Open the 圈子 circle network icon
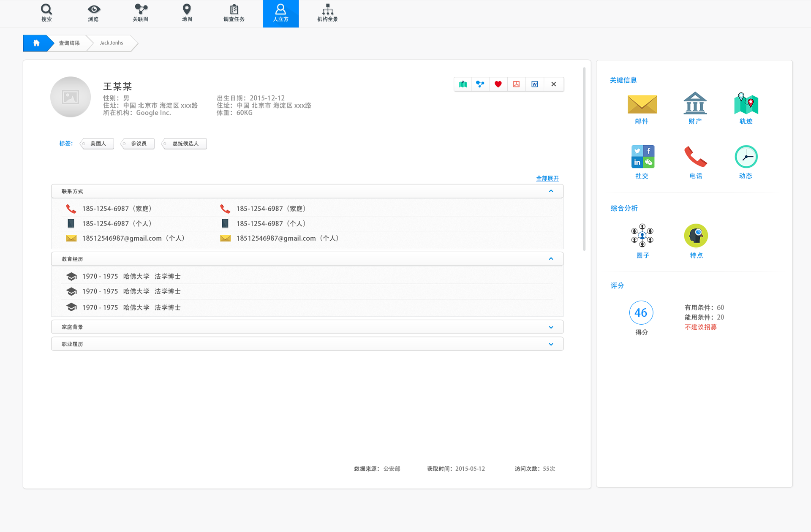Image resolution: width=811 pixels, height=532 pixels. click(642, 236)
